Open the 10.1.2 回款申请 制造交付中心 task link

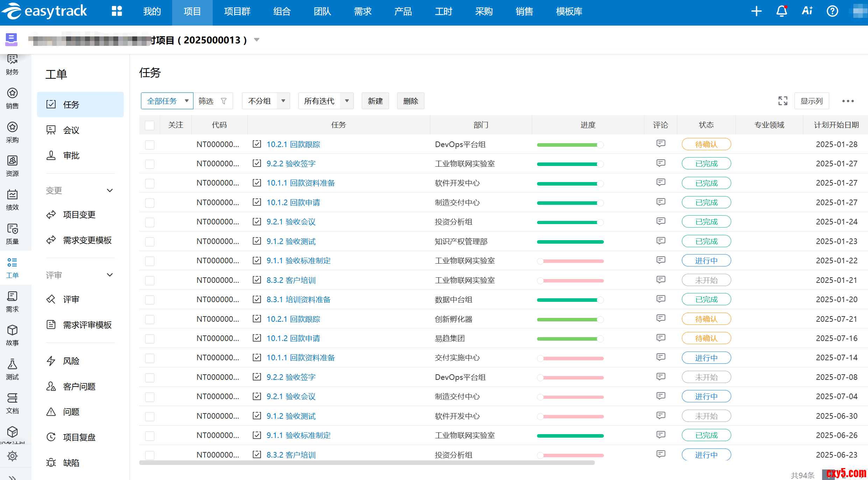tap(293, 202)
